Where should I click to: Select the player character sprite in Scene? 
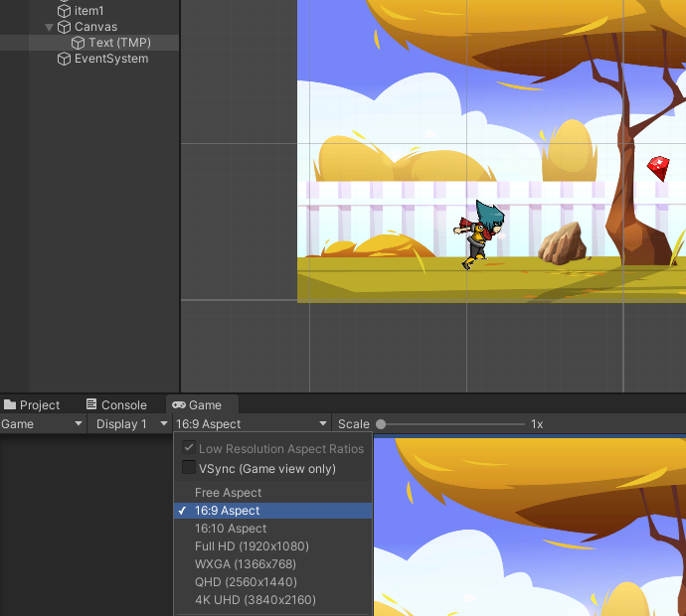(x=481, y=234)
